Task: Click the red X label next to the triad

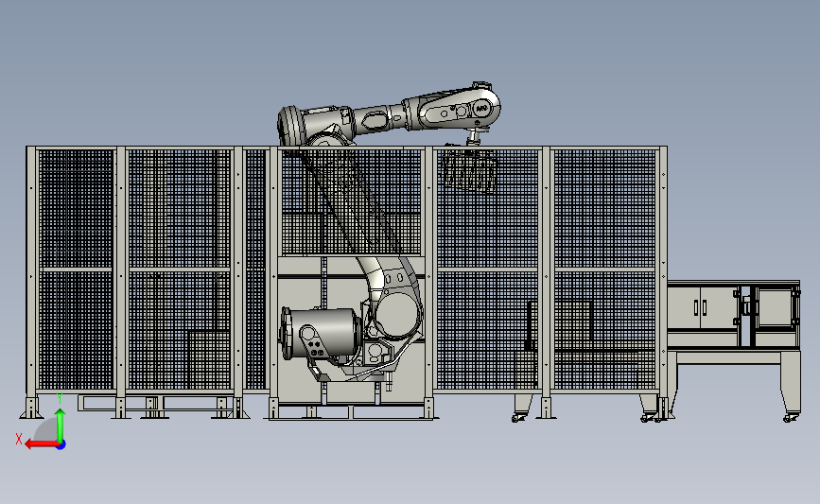Action: pyautogui.click(x=19, y=439)
